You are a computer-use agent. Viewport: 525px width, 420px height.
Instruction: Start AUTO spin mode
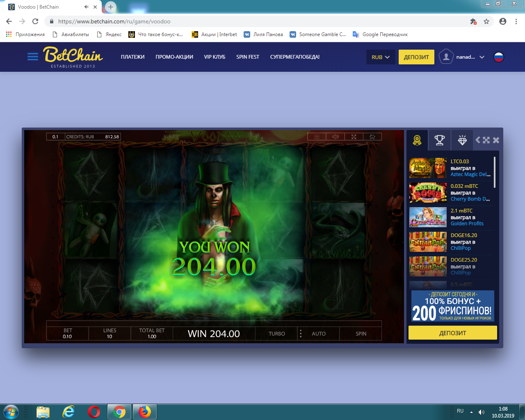[319, 333]
